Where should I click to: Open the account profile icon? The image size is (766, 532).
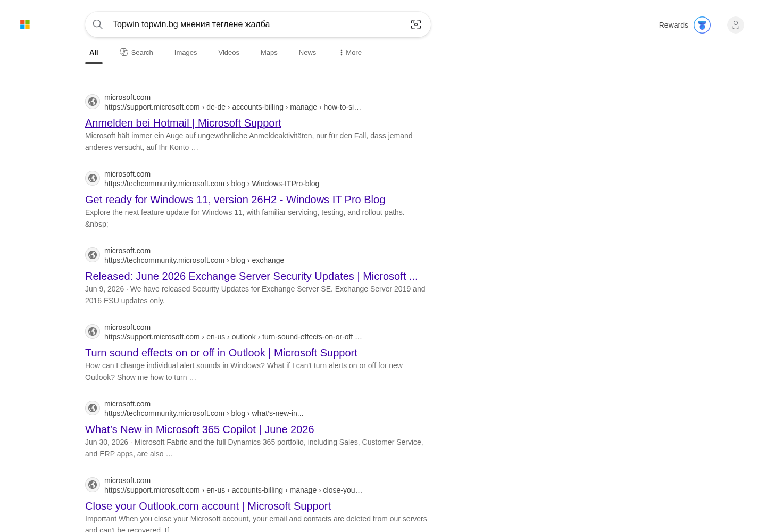point(736,25)
